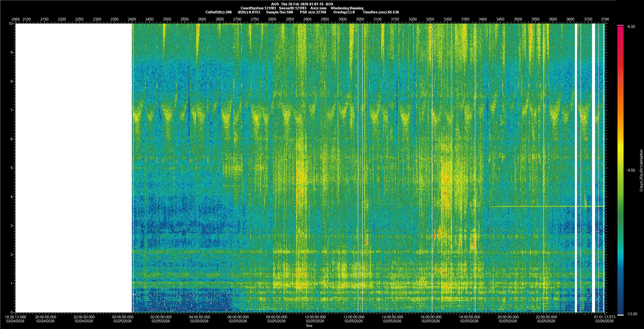Select the Windowing:Hanning header field
Screen dimensions: 644x329
[x=346, y=8]
